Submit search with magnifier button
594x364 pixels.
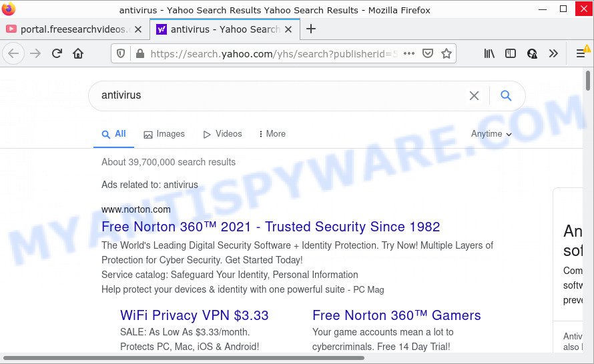[x=506, y=95]
